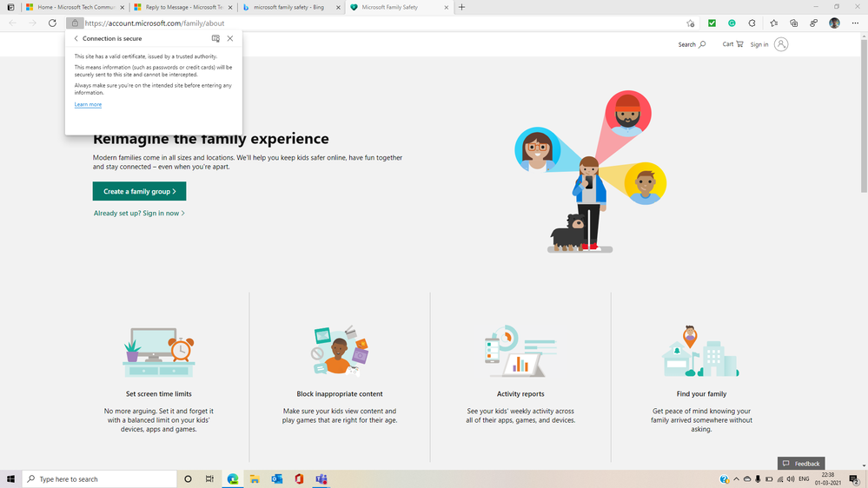868x488 pixels.
Task: Open the volume speaker tray icon
Action: [x=791, y=479]
